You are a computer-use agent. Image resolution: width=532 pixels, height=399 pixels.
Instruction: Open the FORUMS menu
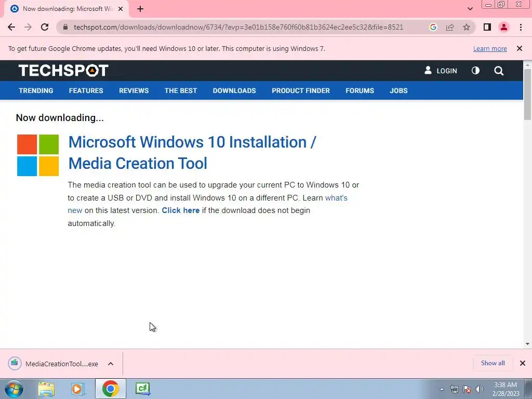pyautogui.click(x=360, y=90)
